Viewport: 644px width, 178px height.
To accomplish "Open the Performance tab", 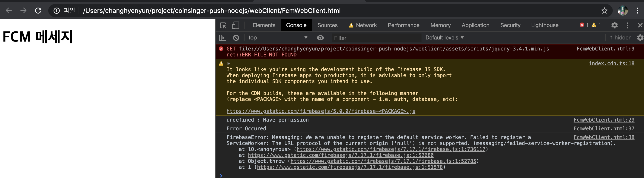I will [x=403, y=25].
